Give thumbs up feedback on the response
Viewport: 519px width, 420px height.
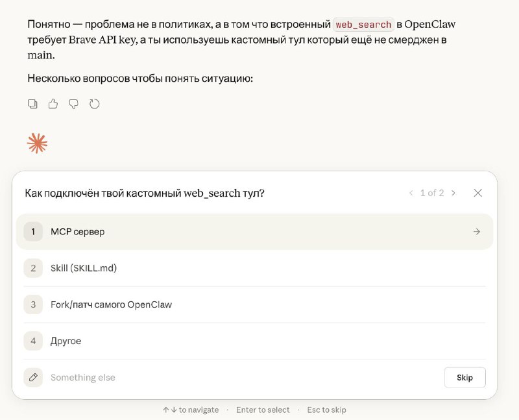pos(53,104)
